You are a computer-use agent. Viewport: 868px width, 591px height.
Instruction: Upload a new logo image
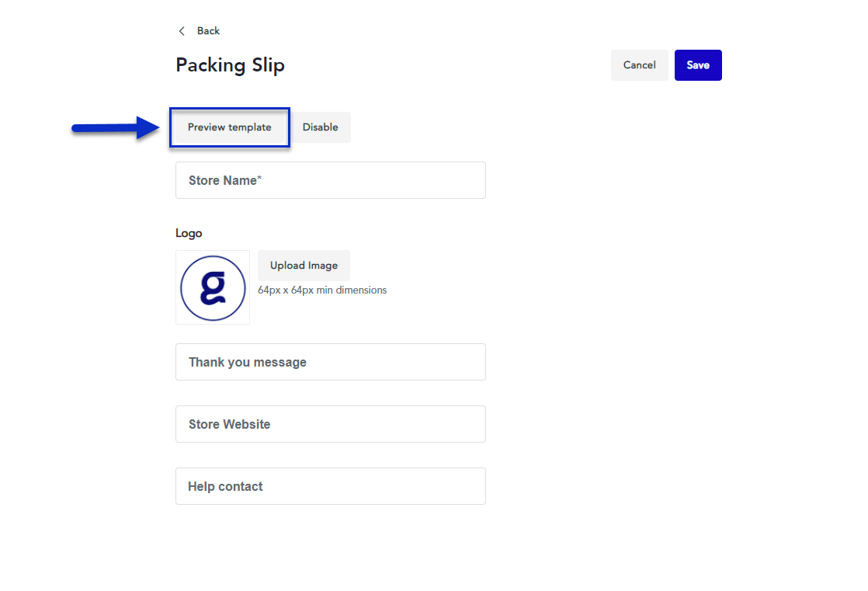click(304, 265)
